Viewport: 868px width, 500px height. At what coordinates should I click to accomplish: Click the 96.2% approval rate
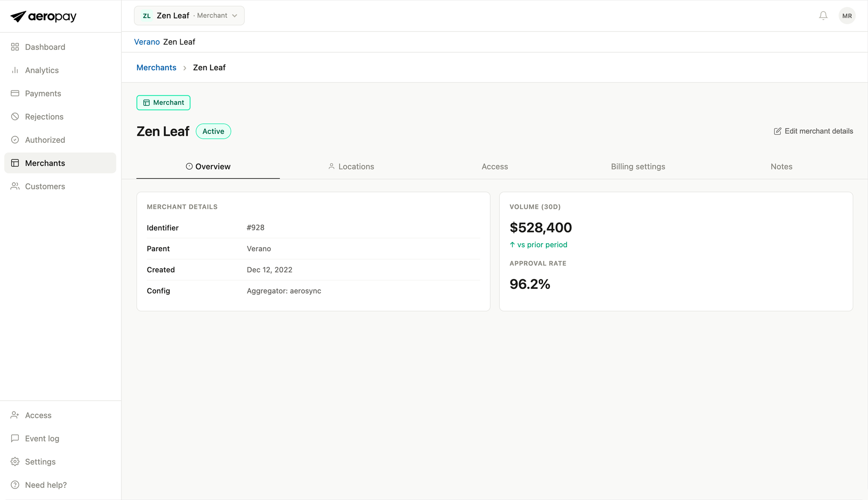(529, 284)
